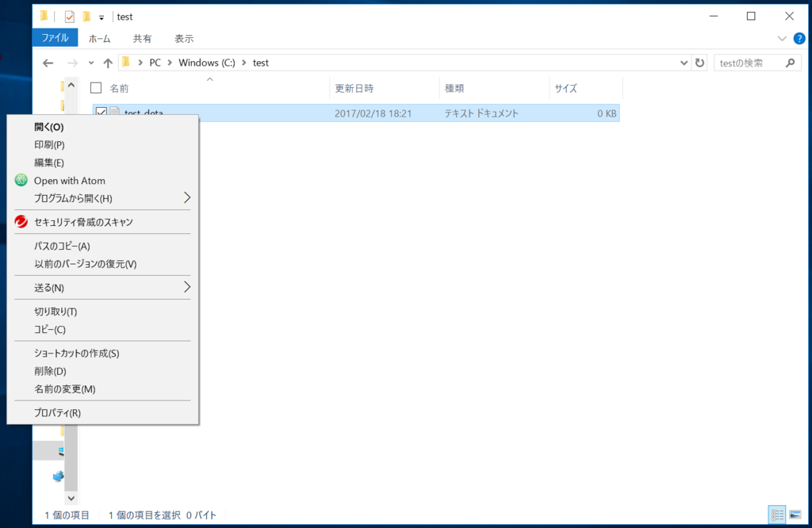Click the breadcrumb chevron after PC
This screenshot has width=812, height=528.
click(170, 63)
